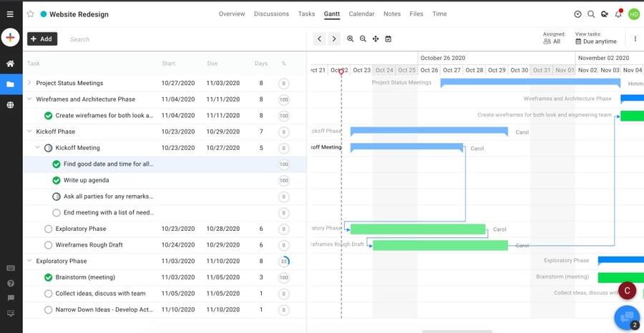Collapse the Kickoff Phase group

pyautogui.click(x=29, y=131)
